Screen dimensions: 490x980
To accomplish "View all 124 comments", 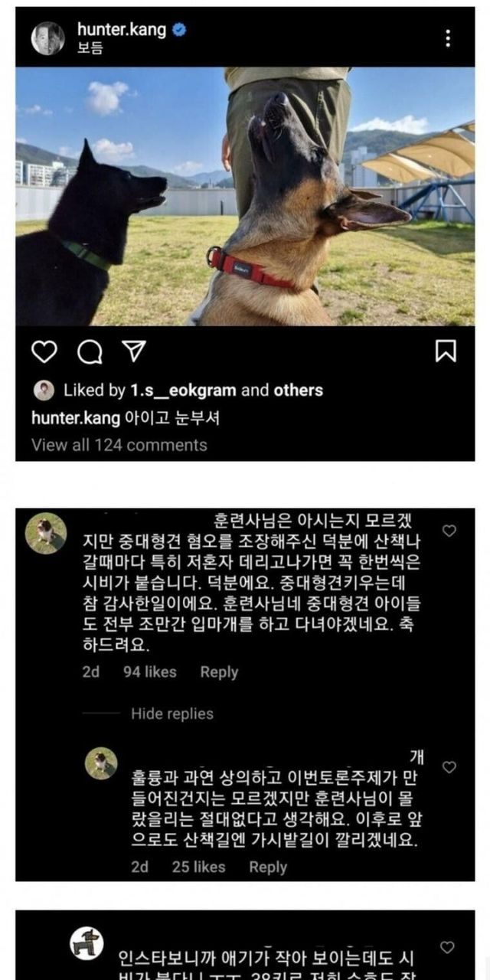I will [x=119, y=445].
